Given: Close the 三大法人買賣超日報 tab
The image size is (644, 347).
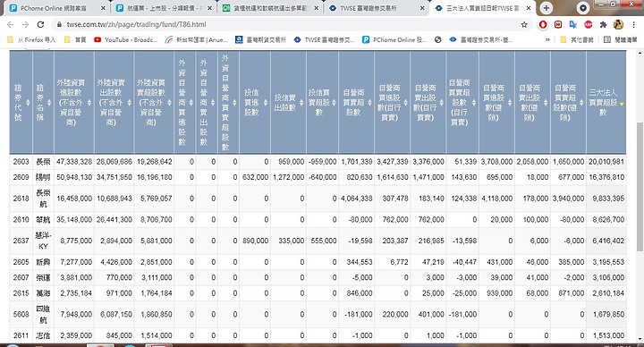Looking at the screenshot, I should (529, 8).
